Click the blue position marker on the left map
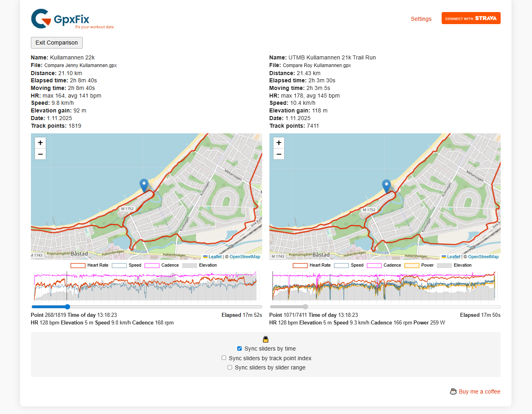532x414 pixels. point(144,184)
